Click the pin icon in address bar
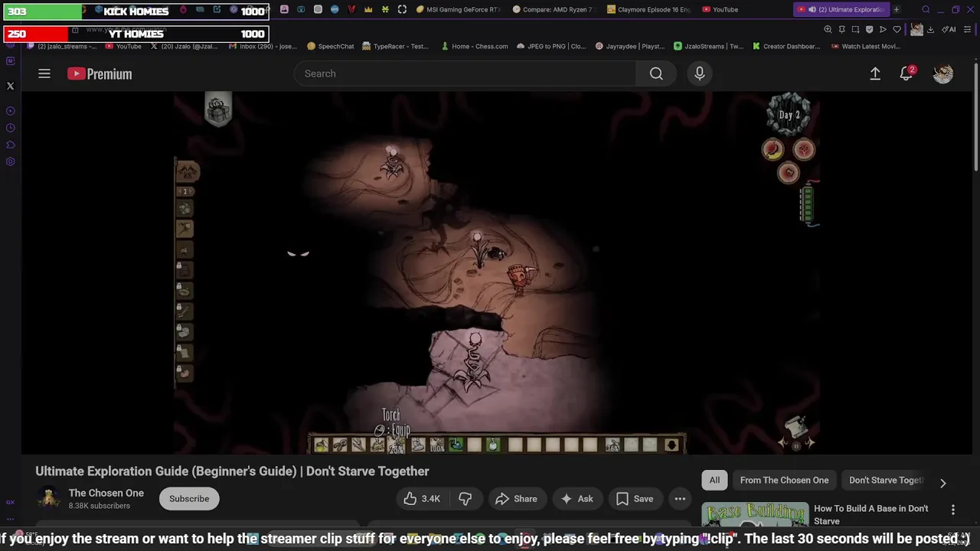 pos(841,30)
